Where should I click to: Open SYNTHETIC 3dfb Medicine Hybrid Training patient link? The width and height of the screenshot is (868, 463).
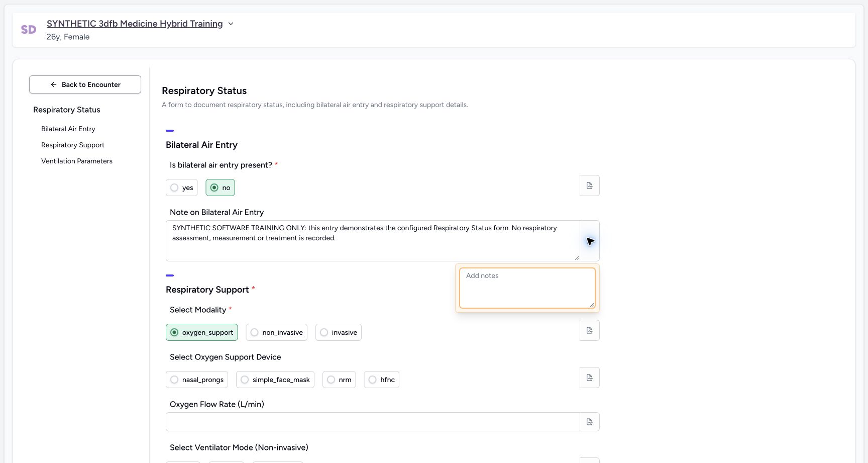coord(135,24)
